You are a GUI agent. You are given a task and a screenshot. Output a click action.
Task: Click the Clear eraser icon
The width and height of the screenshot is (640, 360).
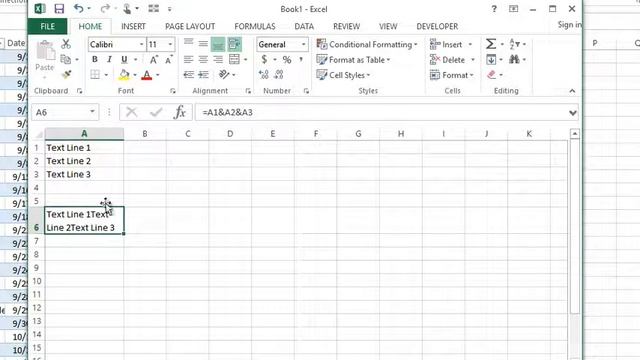(491, 75)
